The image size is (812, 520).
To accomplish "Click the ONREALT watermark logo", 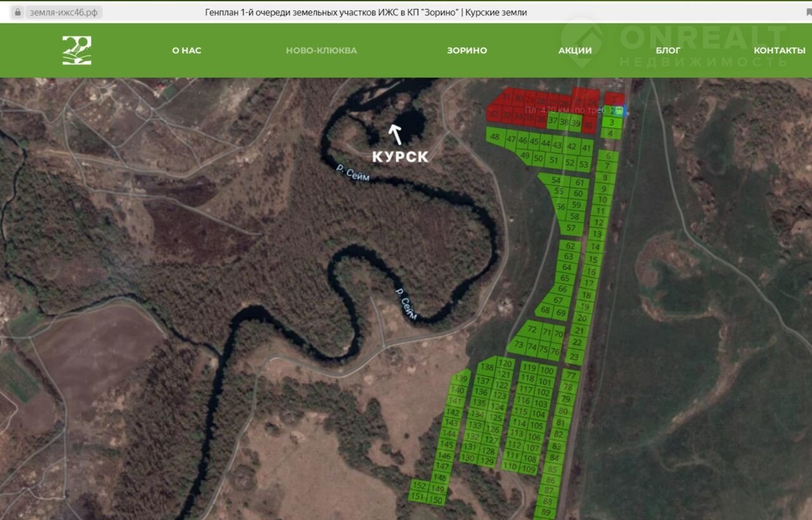I will click(582, 43).
